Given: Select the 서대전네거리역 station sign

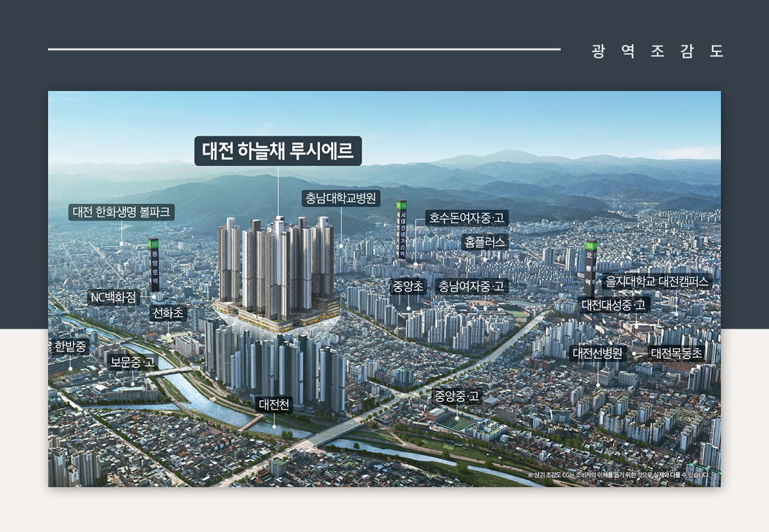Looking at the screenshot, I should [x=402, y=229].
